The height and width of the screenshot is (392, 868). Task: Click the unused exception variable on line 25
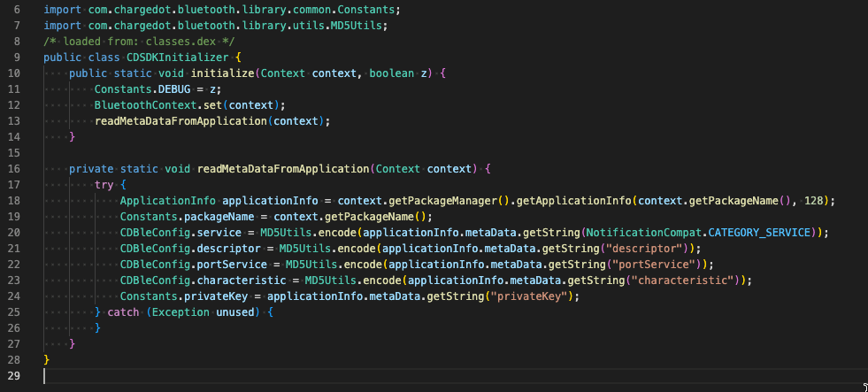[234, 312]
